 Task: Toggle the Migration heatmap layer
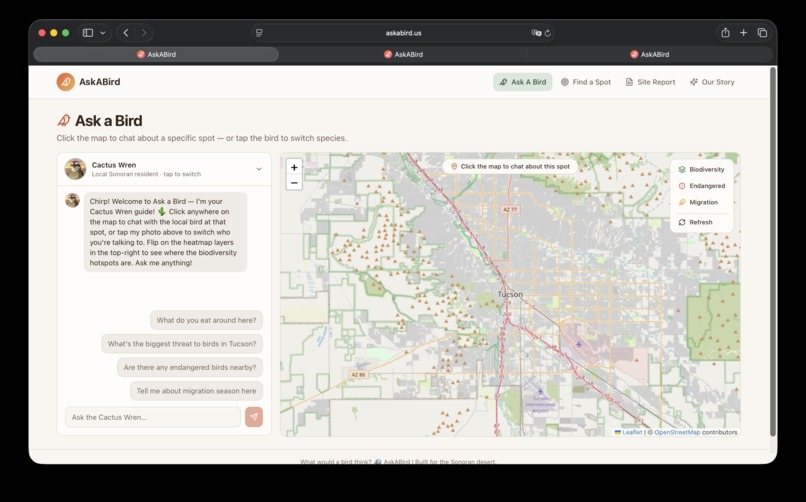point(702,202)
